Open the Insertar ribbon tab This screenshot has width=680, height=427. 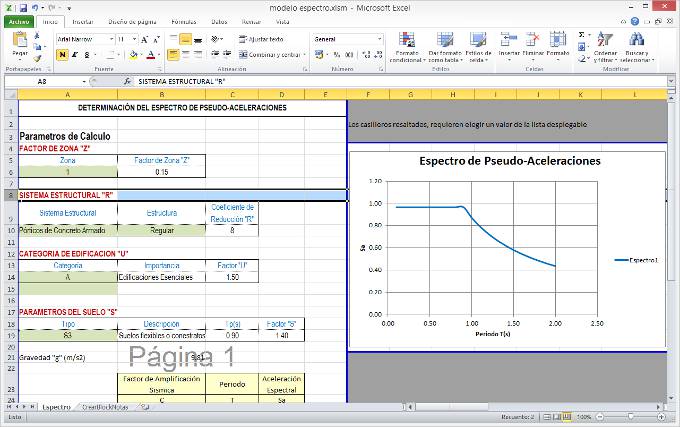click(x=83, y=20)
